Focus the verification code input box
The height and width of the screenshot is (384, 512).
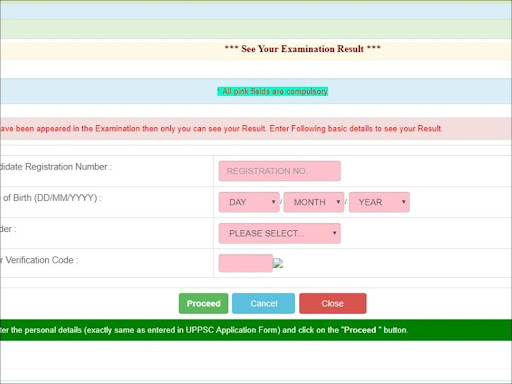coord(246,263)
